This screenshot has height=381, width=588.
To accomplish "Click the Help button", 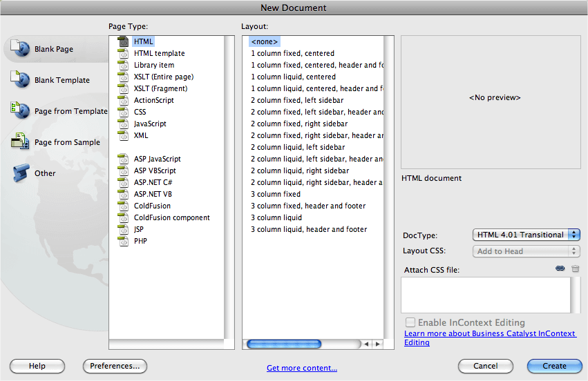I will [37, 366].
